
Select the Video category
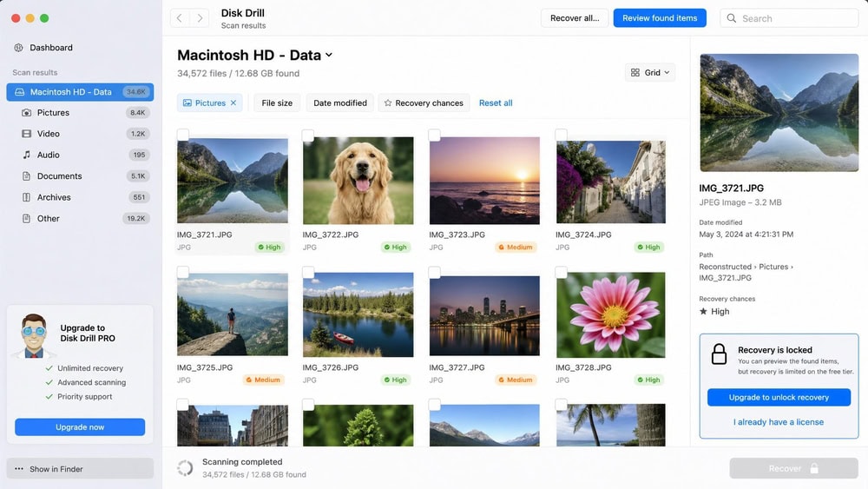(80, 134)
